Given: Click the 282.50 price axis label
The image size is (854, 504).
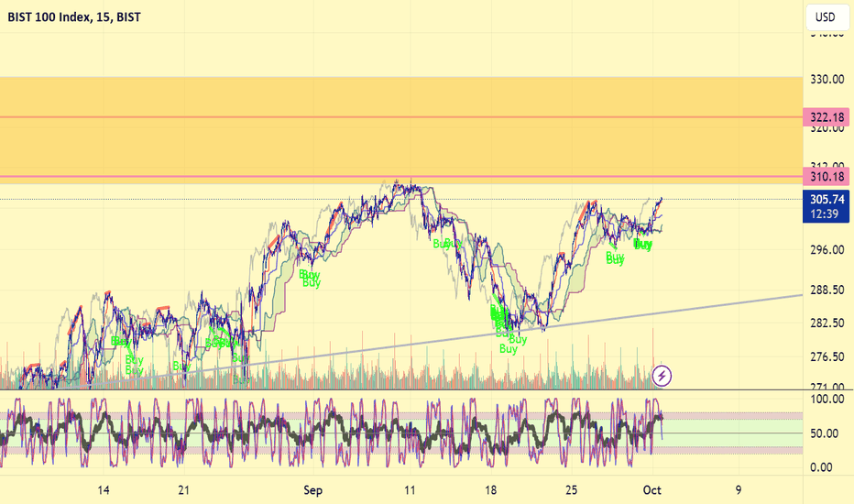Looking at the screenshot, I should coord(827,323).
